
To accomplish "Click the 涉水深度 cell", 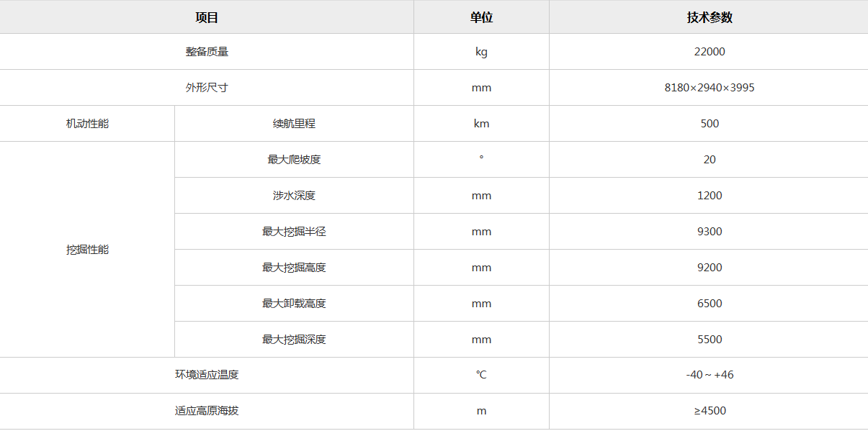I will pyautogui.click(x=294, y=196).
